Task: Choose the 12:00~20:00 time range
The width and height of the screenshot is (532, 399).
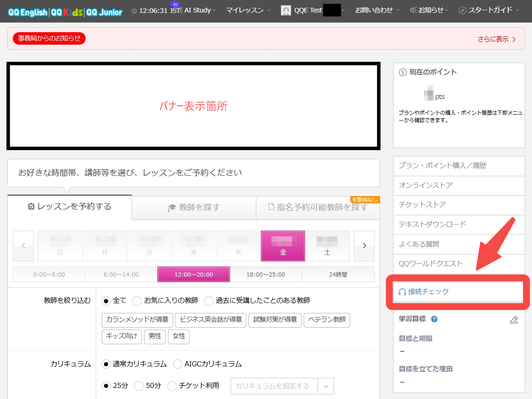Action: pyautogui.click(x=194, y=274)
